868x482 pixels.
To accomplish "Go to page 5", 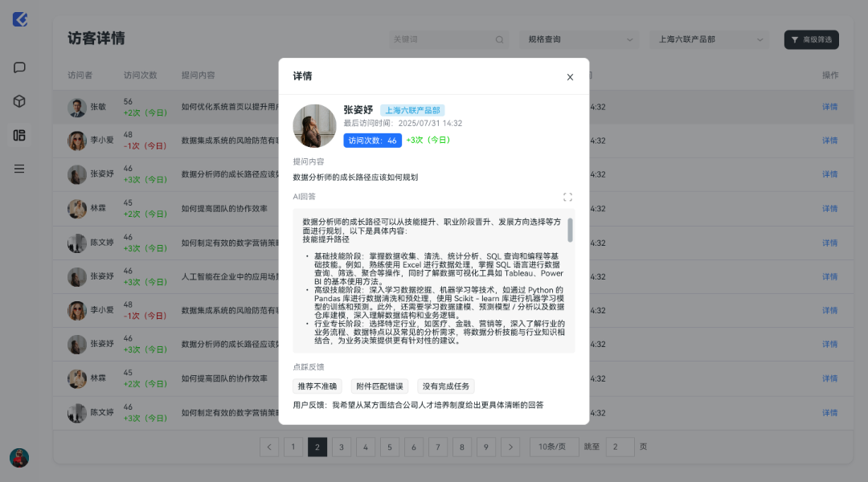I will tap(390, 447).
